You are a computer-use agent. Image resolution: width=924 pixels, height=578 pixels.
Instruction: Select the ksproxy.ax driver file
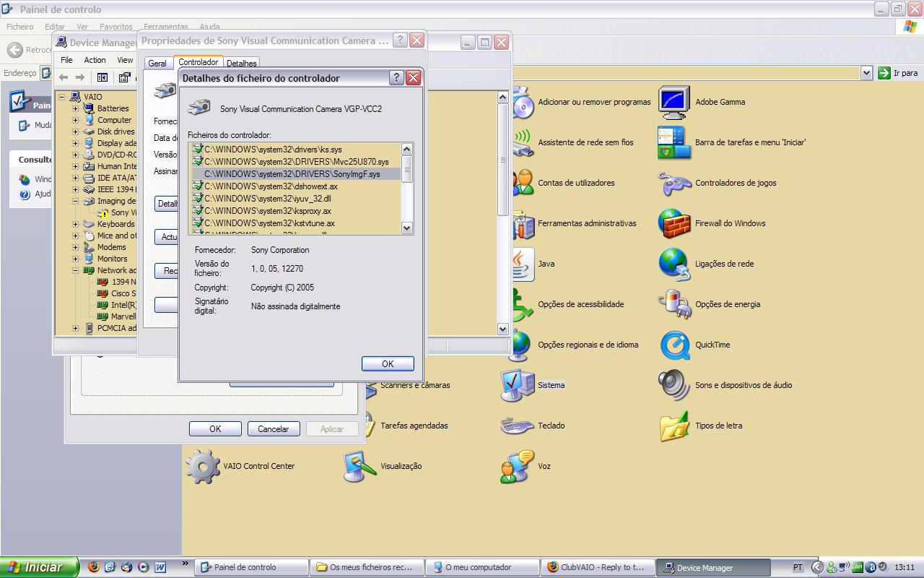tap(296, 211)
